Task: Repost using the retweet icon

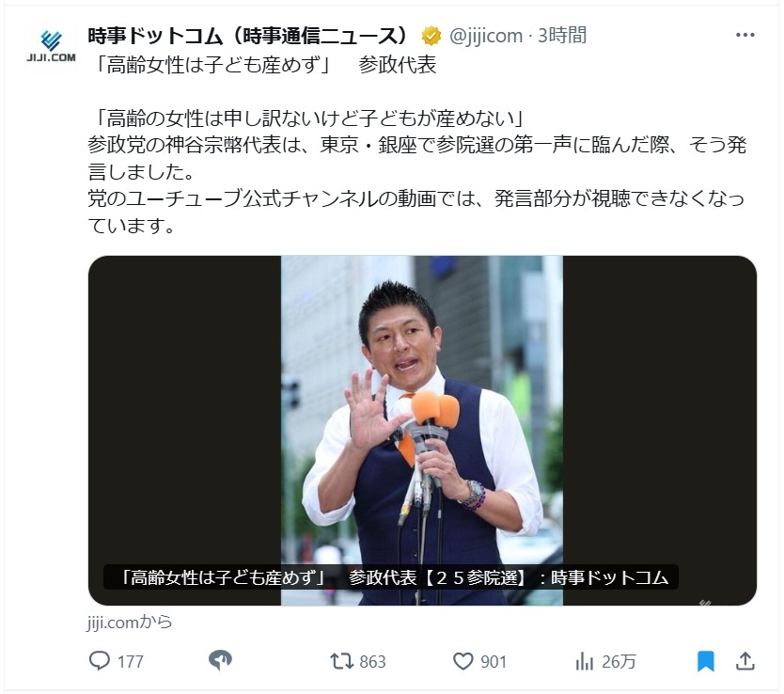Action: coord(341,661)
